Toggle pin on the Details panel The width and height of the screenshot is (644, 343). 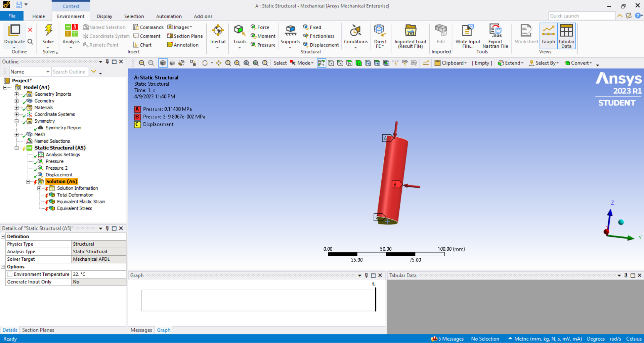[x=107, y=228]
